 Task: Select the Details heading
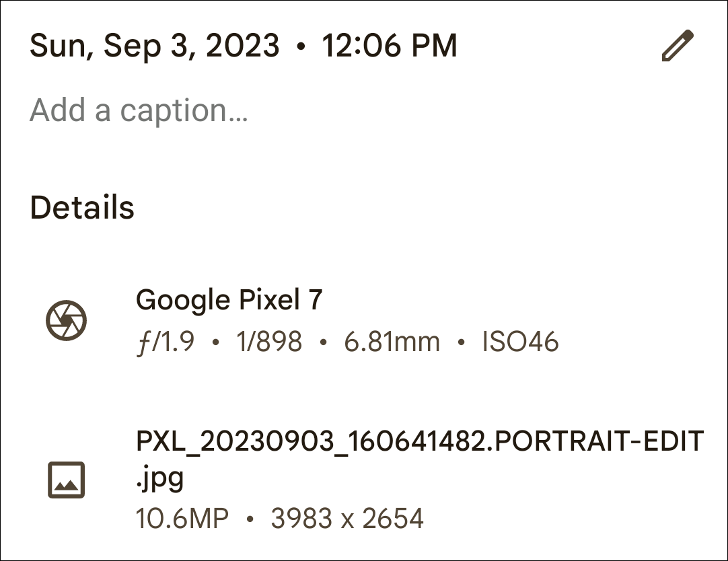click(83, 208)
